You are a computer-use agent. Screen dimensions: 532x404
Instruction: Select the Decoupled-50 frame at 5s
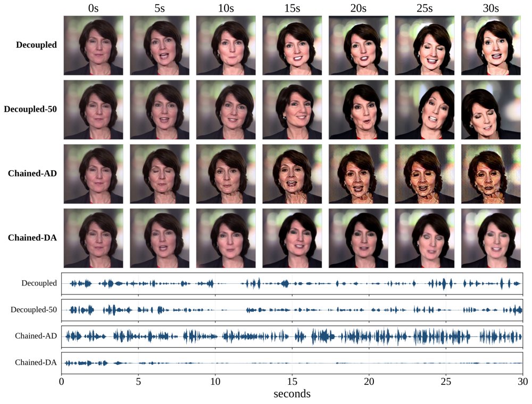click(160, 110)
